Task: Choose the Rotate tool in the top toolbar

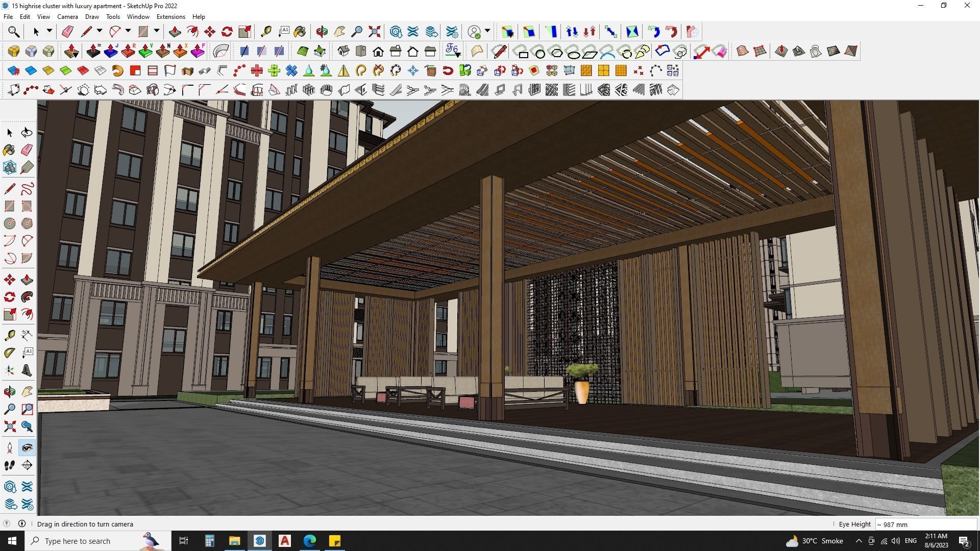Action: pyautogui.click(x=227, y=32)
